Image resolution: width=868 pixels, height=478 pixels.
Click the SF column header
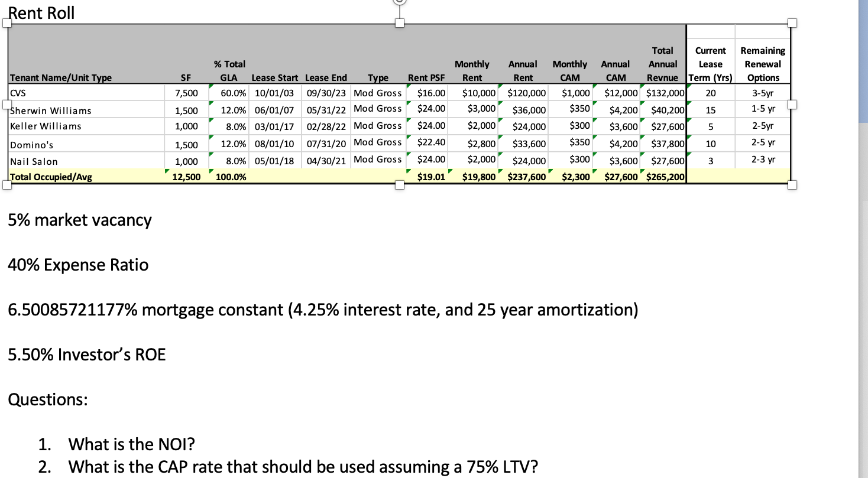[185, 77]
